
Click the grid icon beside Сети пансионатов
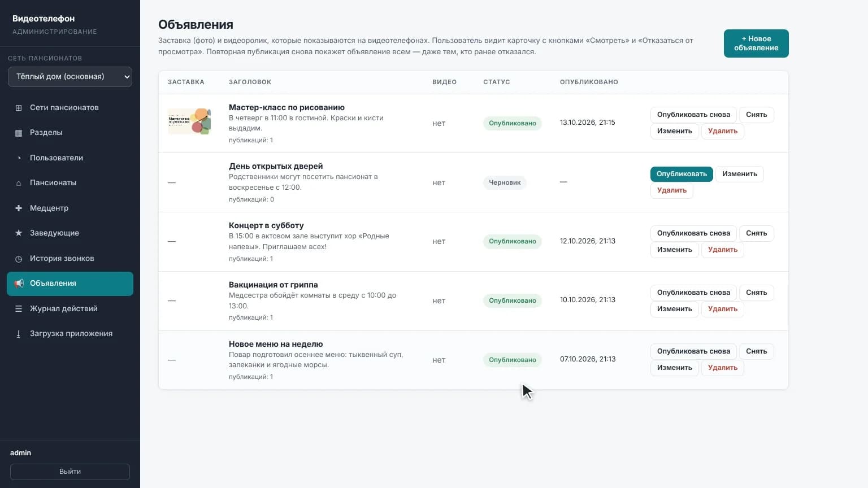pos(19,108)
